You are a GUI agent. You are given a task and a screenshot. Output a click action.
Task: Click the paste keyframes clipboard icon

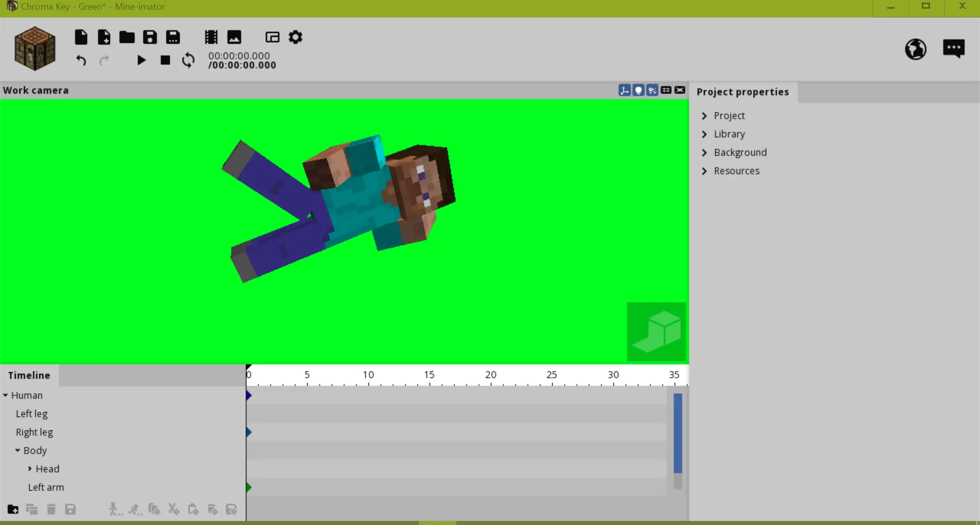(x=193, y=509)
